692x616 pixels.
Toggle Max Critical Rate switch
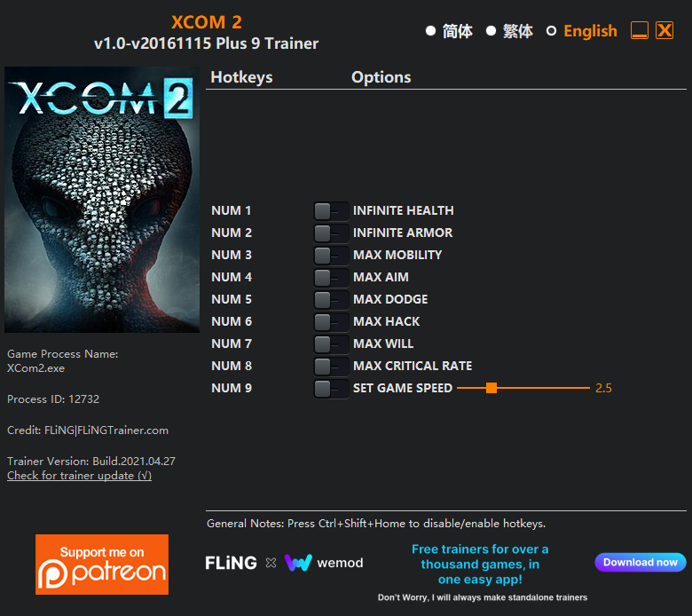click(x=331, y=366)
